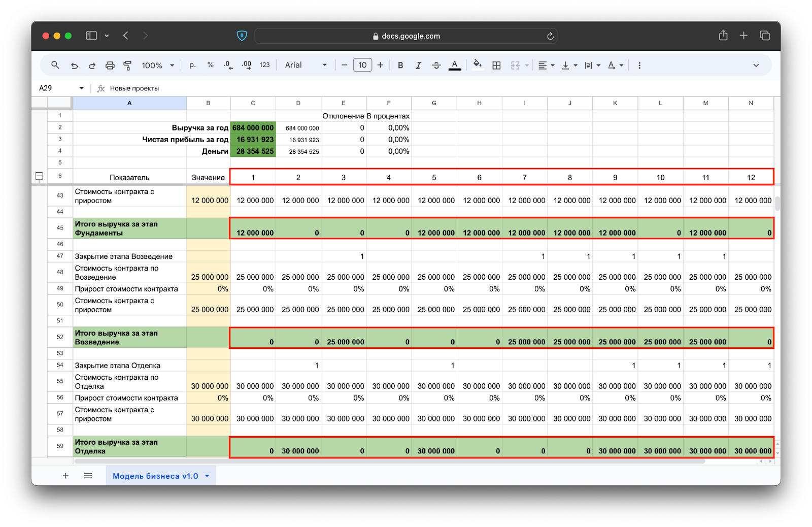Image resolution: width=812 pixels, height=527 pixels.
Task: Expand the horizontal align dropdown
Action: coord(546,65)
